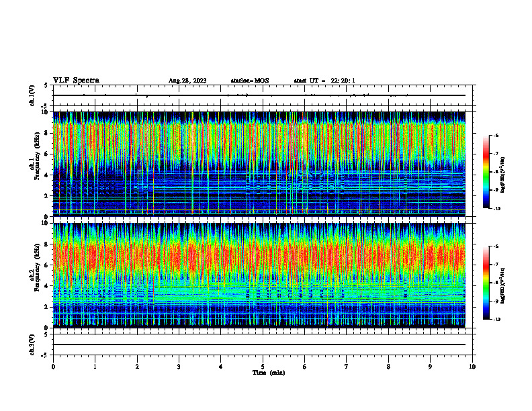The image size is (532, 411).
Task: Click time-axis tick label "1"
Action: (95, 367)
